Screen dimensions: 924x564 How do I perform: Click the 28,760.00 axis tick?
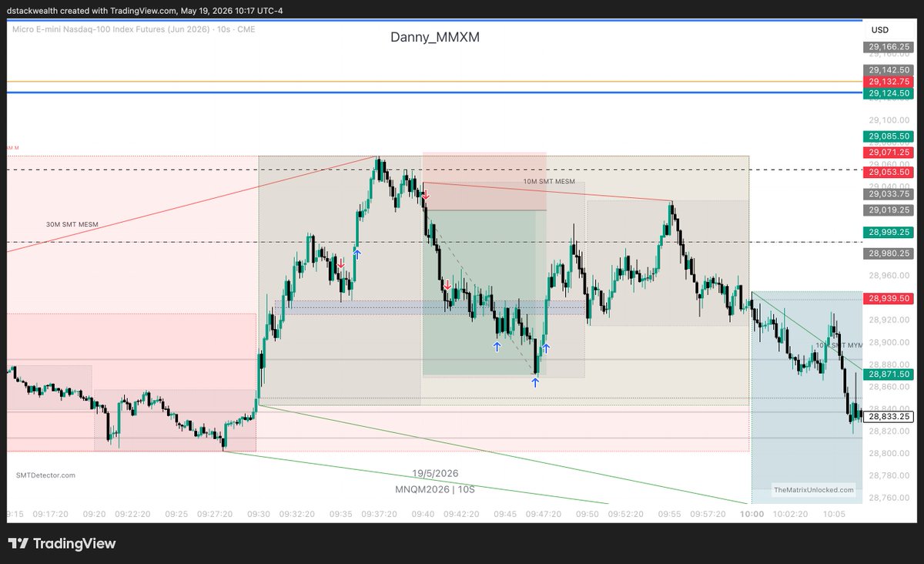889,497
